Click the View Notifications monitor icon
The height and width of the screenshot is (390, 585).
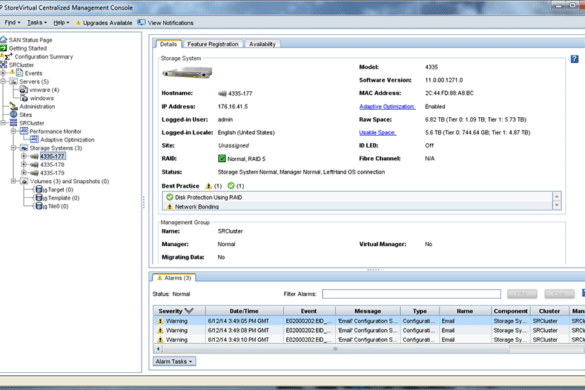click(x=141, y=22)
